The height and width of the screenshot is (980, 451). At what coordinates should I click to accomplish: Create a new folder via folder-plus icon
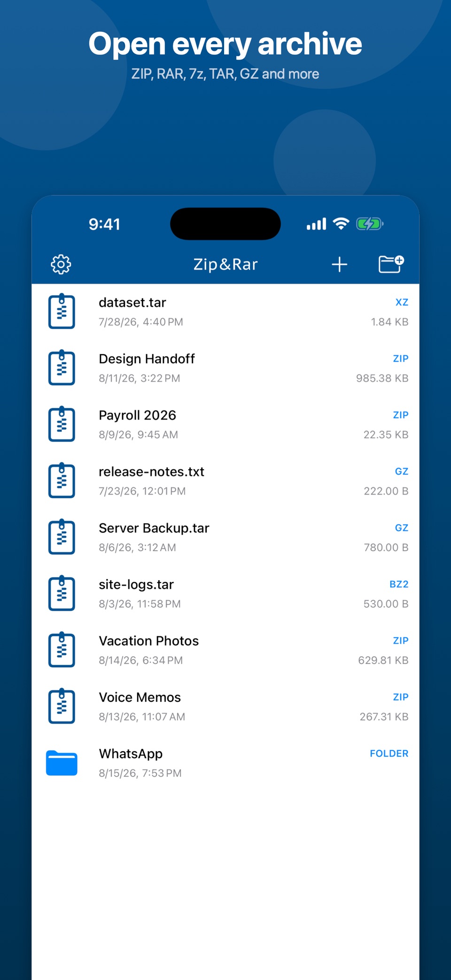[x=391, y=264]
